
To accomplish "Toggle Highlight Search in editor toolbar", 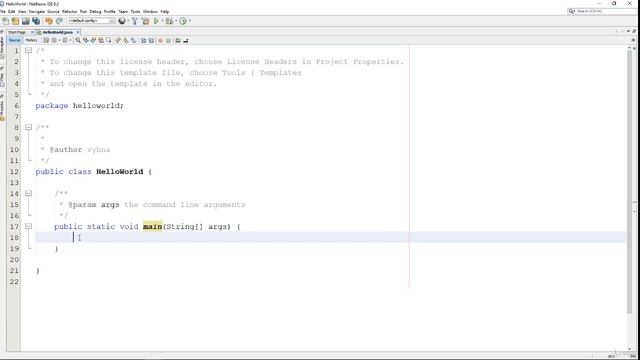I will click(x=101, y=40).
